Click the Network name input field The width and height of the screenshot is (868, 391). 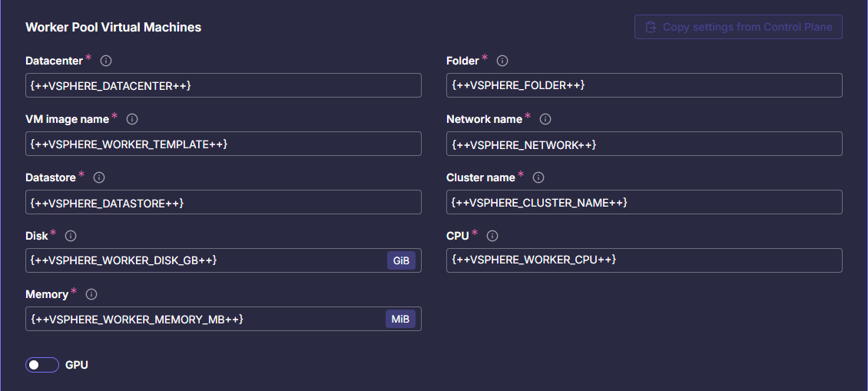644,144
